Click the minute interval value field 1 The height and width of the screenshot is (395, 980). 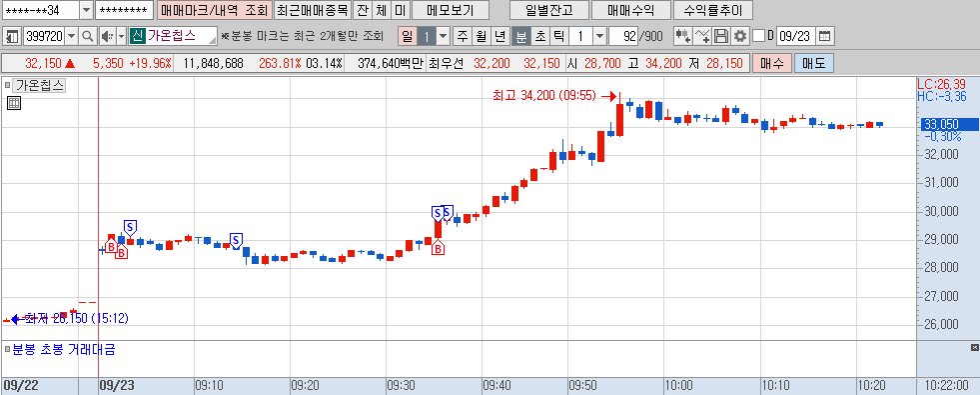(580, 36)
